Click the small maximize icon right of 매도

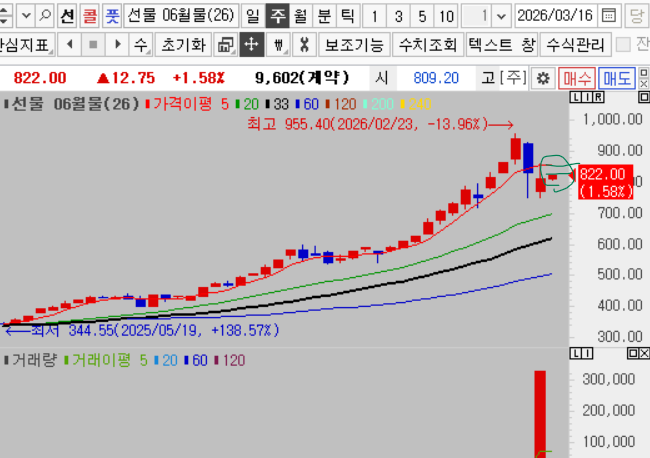pos(644,73)
